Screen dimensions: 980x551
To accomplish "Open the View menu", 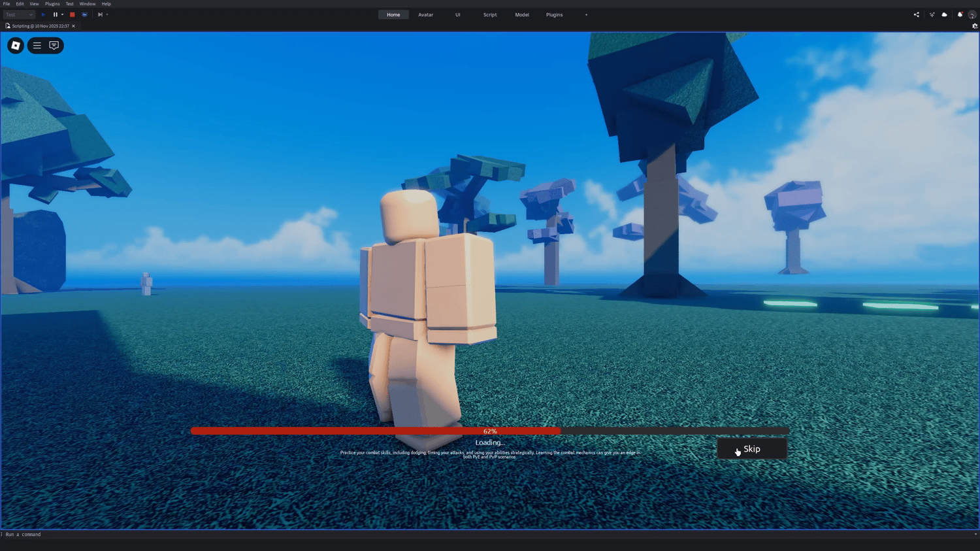I will (34, 4).
